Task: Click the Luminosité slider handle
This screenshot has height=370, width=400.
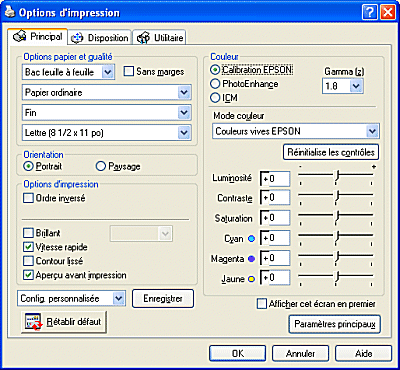Action: point(337,176)
